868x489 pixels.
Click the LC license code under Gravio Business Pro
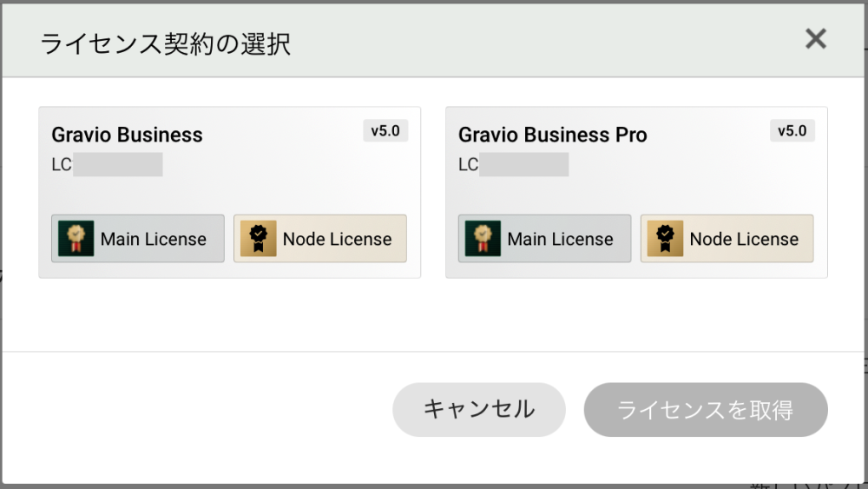(x=513, y=164)
